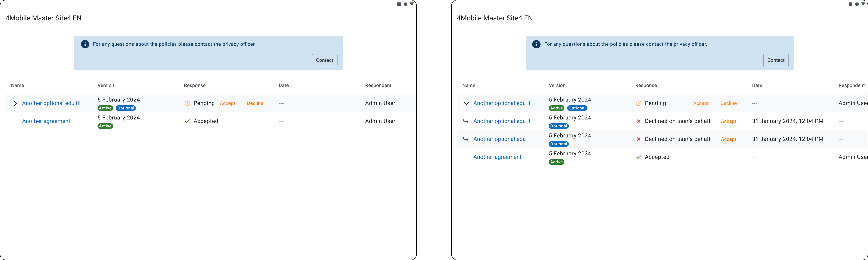Click red declined X icon for edu II
This screenshot has width=868, height=260.
(639, 121)
